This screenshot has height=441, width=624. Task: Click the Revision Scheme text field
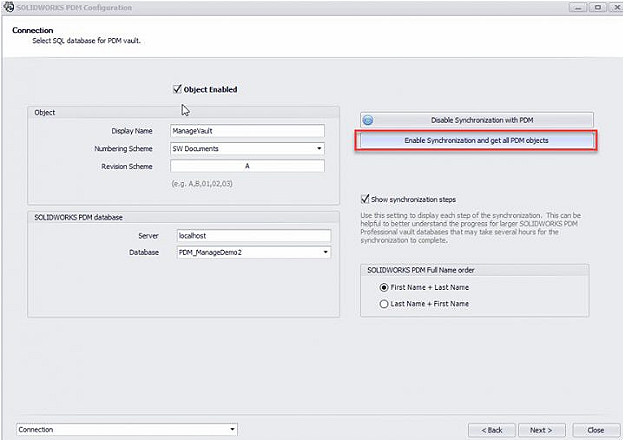pyautogui.click(x=247, y=165)
